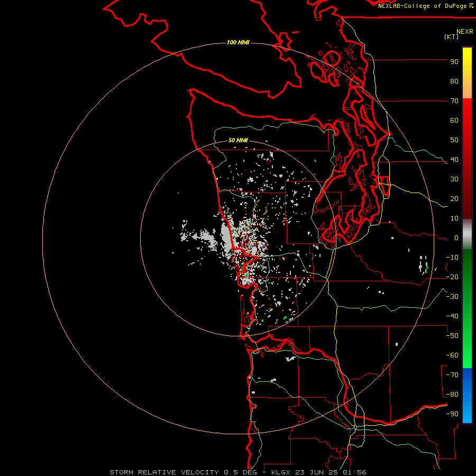The height and width of the screenshot is (476, 476).
Task: Select the -10 value on velocity scale
Action: pos(452,258)
